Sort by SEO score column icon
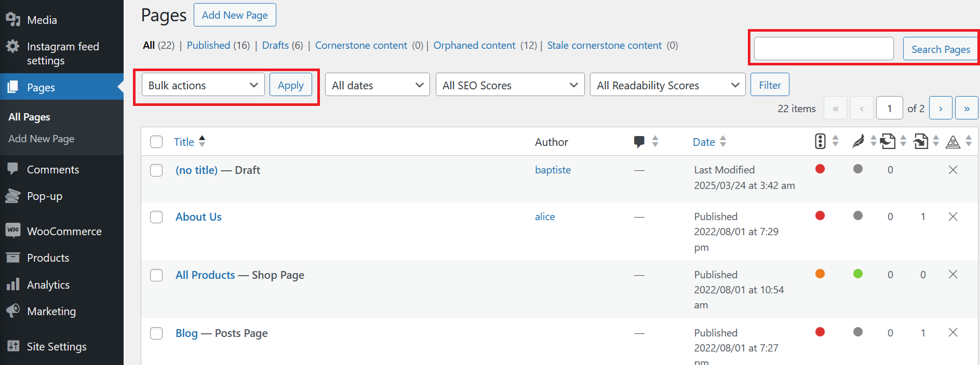This screenshot has height=365, width=980. point(820,141)
